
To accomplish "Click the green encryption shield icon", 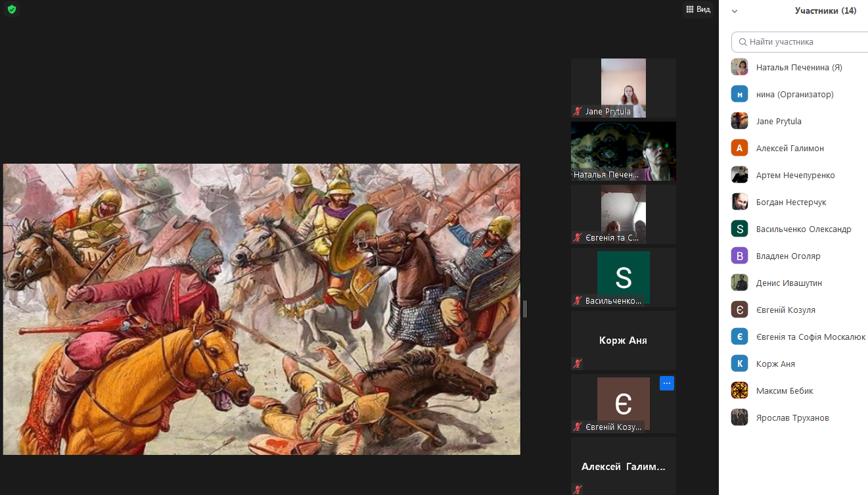I will [12, 9].
